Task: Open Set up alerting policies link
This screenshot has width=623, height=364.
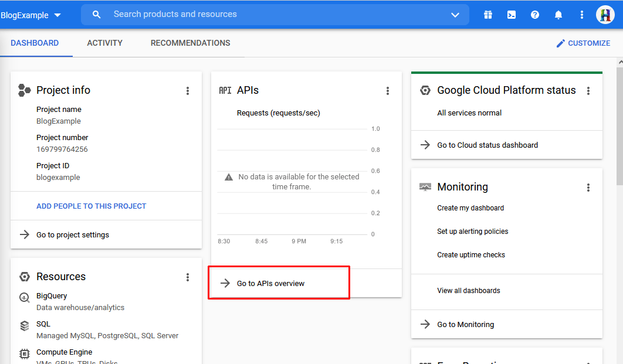Action: [472, 232]
